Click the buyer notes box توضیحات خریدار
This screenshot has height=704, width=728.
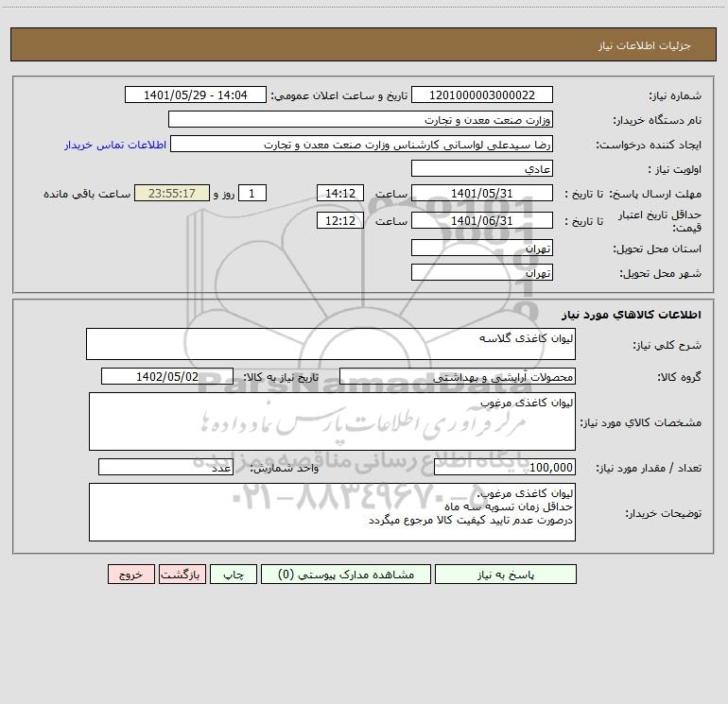332,512
